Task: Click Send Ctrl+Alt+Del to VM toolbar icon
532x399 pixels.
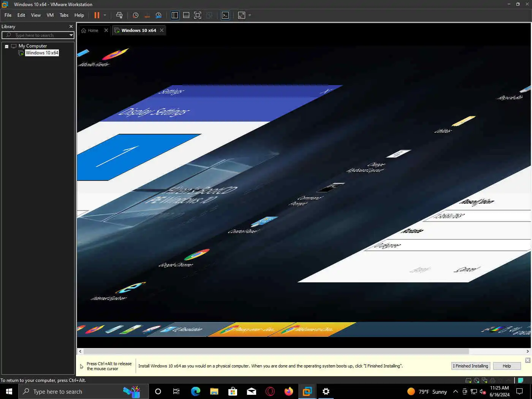Action: coord(119,15)
